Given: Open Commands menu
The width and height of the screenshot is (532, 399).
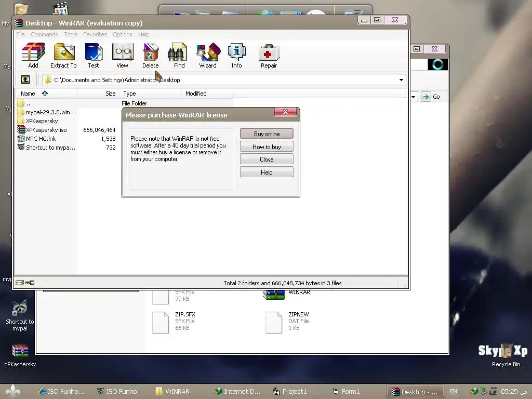Looking at the screenshot, I should (44, 34).
